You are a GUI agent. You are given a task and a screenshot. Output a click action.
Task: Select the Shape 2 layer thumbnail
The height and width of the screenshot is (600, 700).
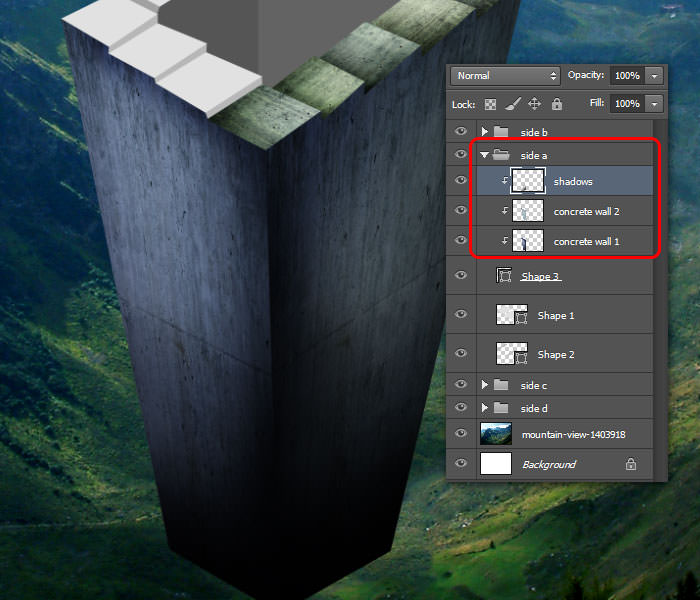pos(512,354)
